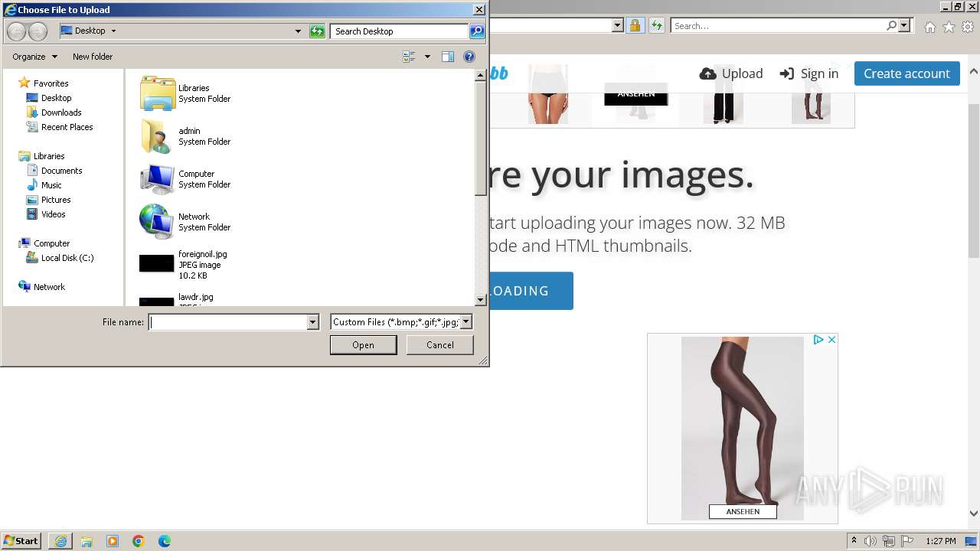Click the browser Home icon
980x551 pixels.
(x=929, y=27)
